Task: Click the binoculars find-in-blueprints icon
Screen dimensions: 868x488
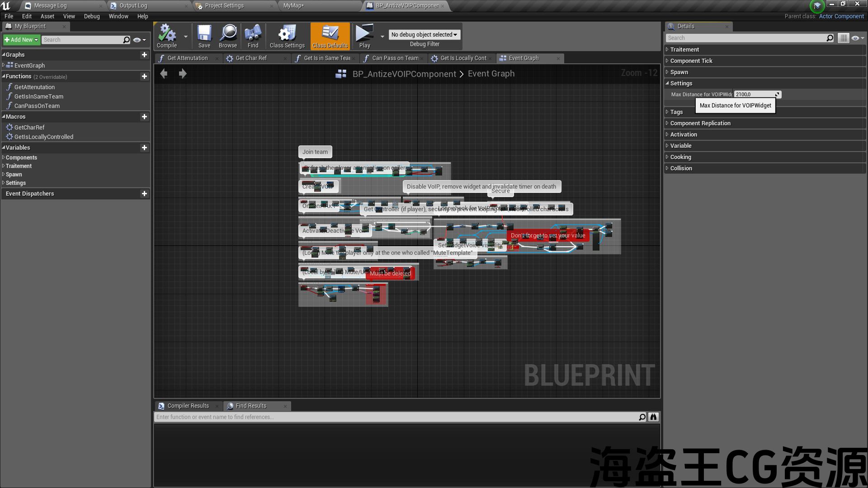Action: pyautogui.click(x=653, y=417)
